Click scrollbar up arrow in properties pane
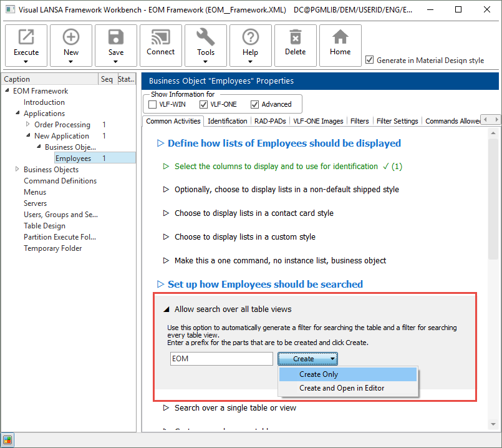Image resolution: width=502 pixels, height=448 pixels. (493, 132)
